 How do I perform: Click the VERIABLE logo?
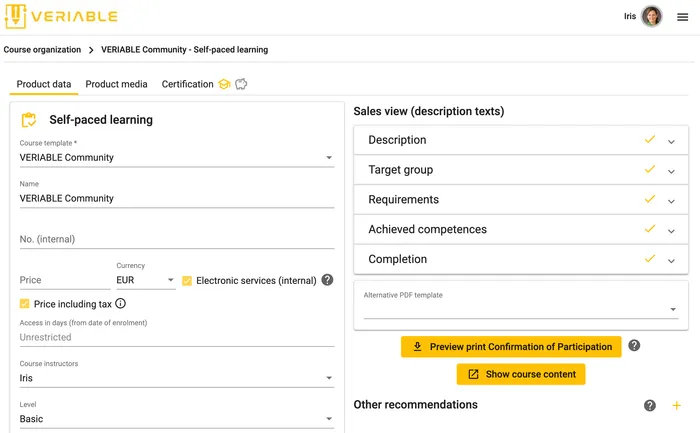pyautogui.click(x=61, y=17)
